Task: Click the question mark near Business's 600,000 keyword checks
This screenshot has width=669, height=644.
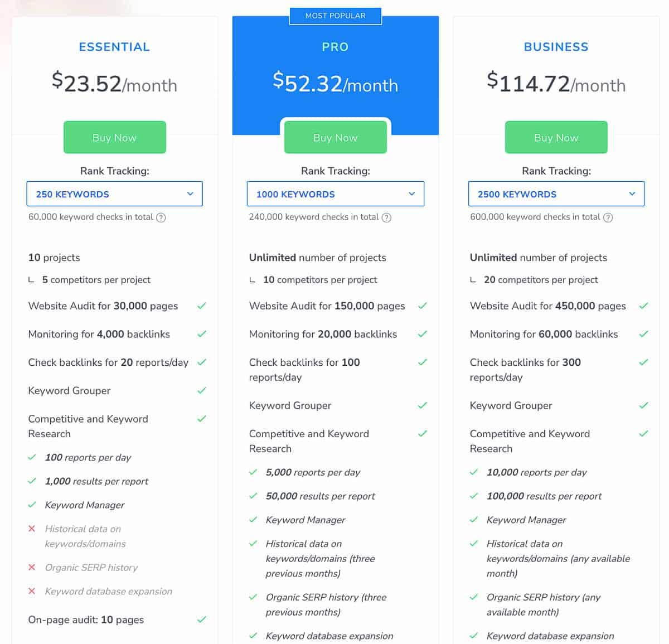Action: [x=608, y=217]
